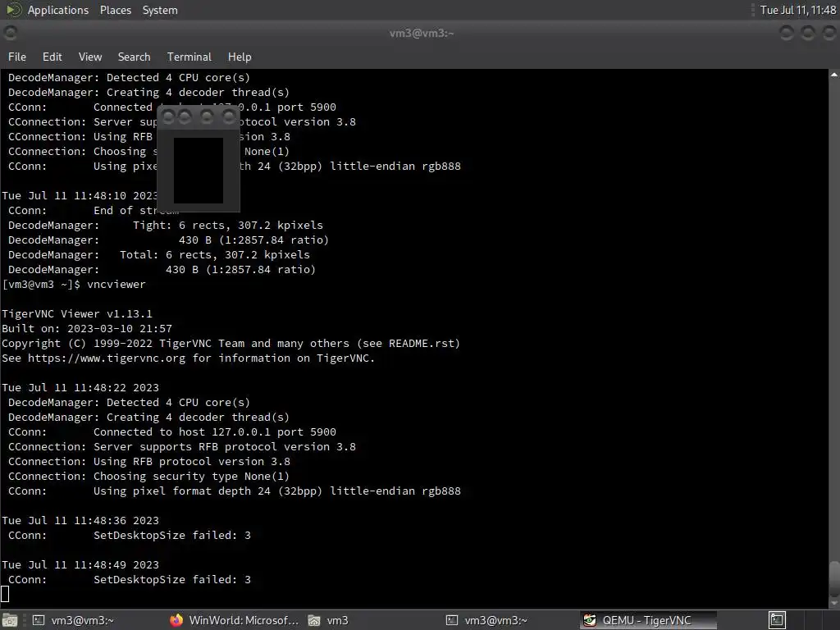Image resolution: width=840 pixels, height=630 pixels.
Task: Minimize the vm3@vm3:~ terminal window
Action: (x=787, y=33)
